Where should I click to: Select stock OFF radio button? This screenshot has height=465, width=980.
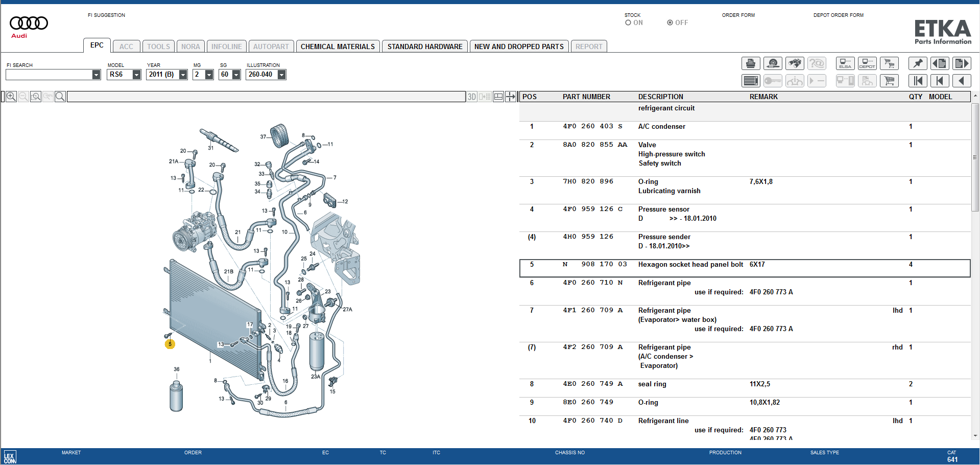(670, 23)
